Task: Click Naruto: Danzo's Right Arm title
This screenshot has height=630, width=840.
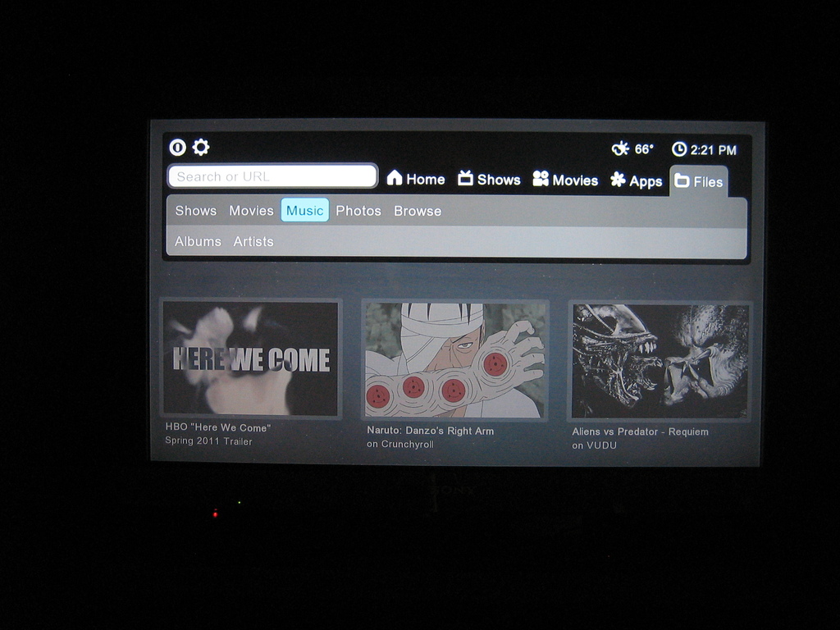Action: (x=430, y=431)
